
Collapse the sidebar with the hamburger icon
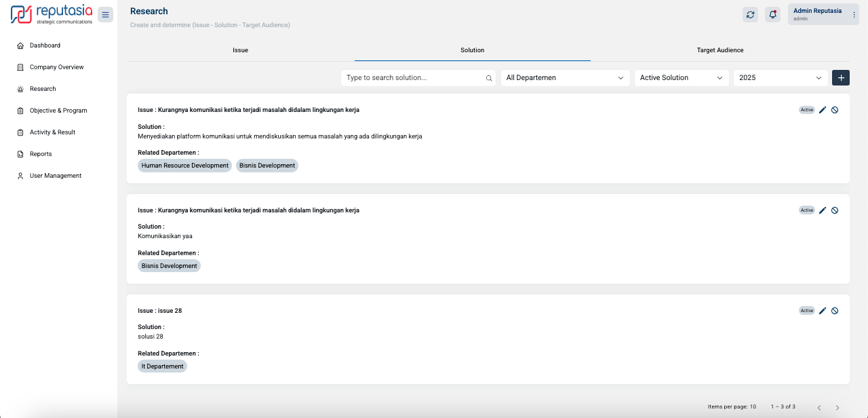(x=105, y=15)
